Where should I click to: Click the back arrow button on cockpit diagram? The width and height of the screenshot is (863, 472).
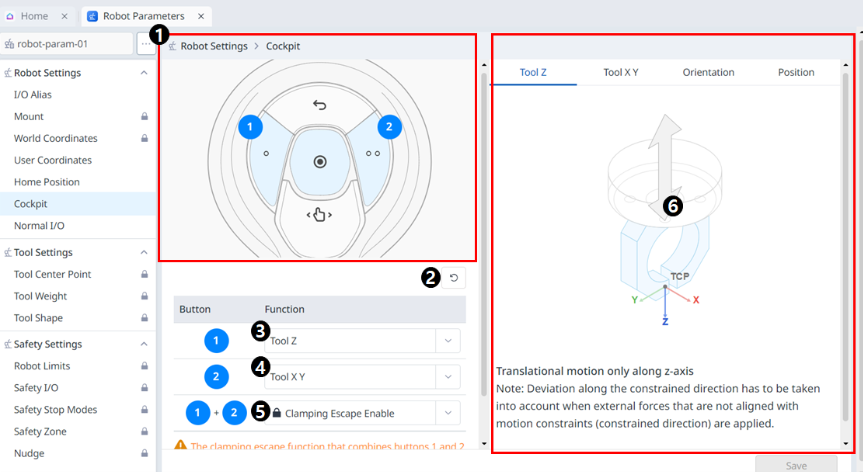(x=319, y=105)
